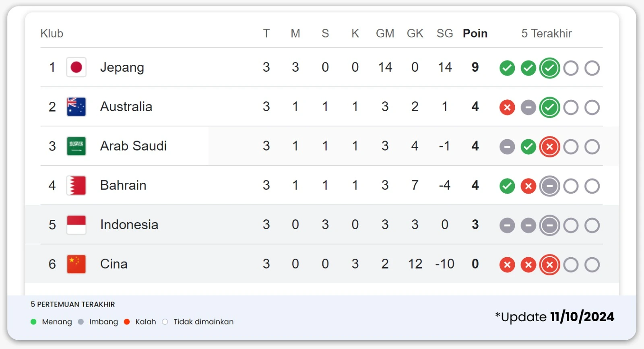This screenshot has width=644, height=349.
Task: Open the Jepang team name
Action: [122, 68]
